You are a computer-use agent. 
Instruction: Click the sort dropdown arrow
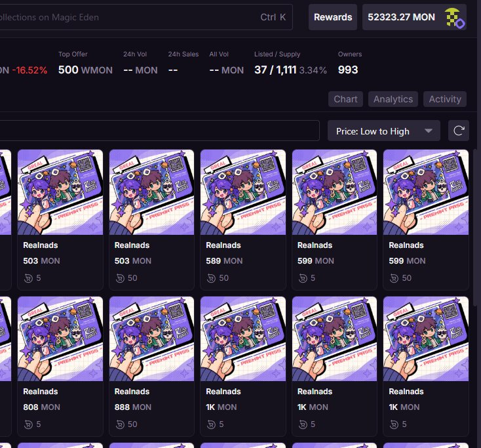[428, 131]
